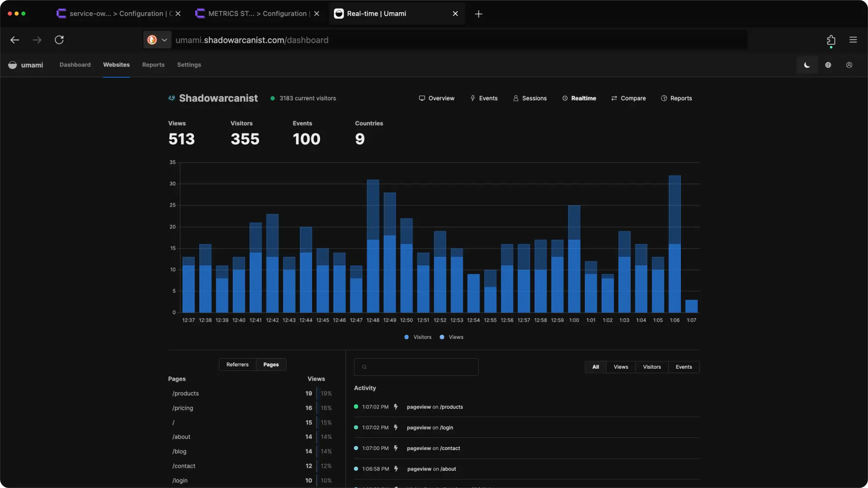Viewport: 868px width, 488px height.
Task: Open the browser hamburger menu
Action: (853, 40)
